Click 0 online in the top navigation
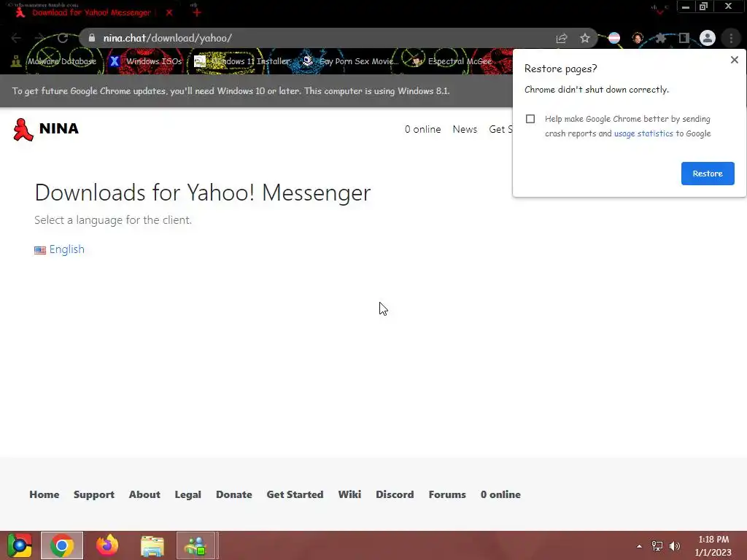This screenshot has width=747, height=560. click(422, 130)
